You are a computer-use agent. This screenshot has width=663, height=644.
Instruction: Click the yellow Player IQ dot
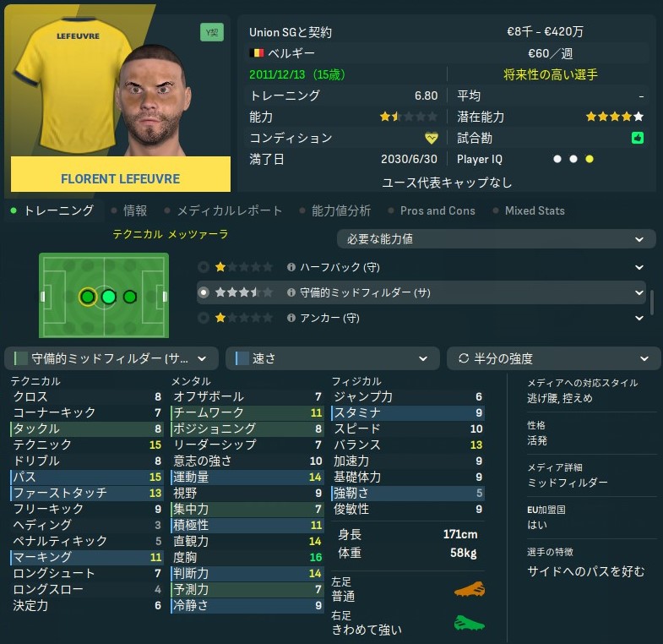(x=590, y=159)
